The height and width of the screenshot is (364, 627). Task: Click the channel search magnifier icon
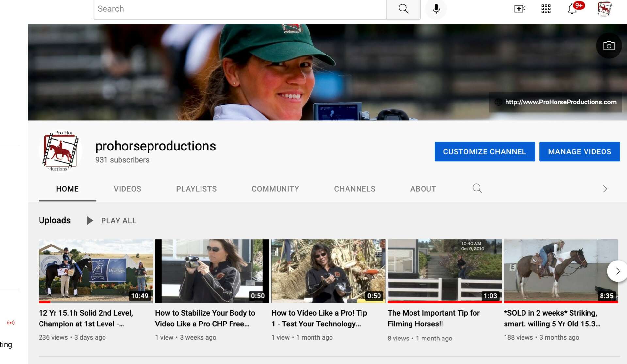(x=477, y=188)
